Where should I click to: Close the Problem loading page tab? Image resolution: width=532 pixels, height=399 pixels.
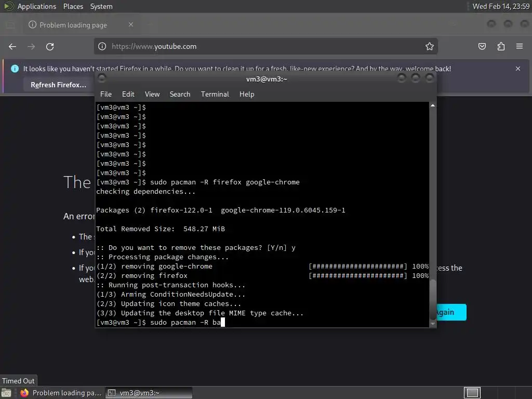[131, 24]
